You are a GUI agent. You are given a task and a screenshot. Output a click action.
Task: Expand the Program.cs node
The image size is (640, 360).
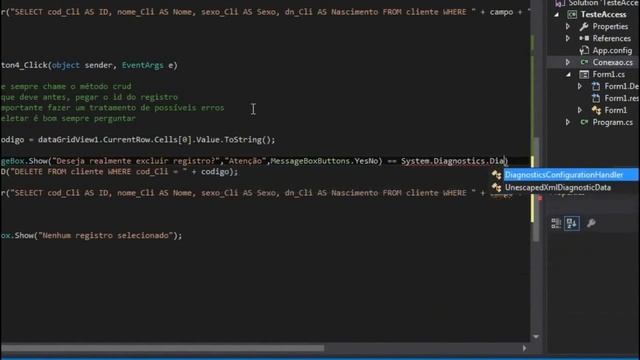tap(568, 122)
